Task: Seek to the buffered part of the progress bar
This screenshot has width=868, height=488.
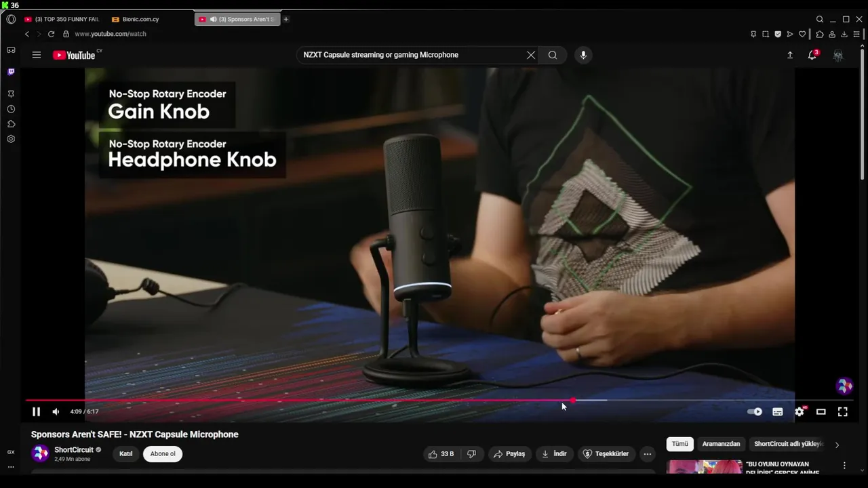Action: [x=591, y=401]
